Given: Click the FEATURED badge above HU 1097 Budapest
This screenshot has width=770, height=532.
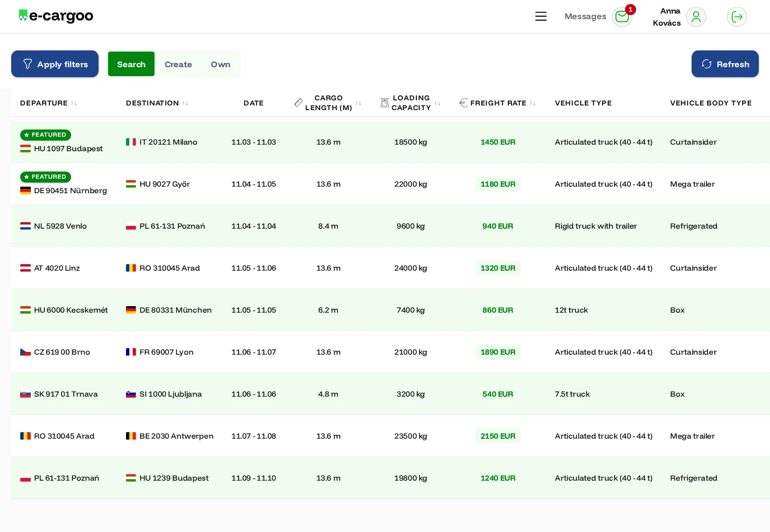Looking at the screenshot, I should coord(45,135).
